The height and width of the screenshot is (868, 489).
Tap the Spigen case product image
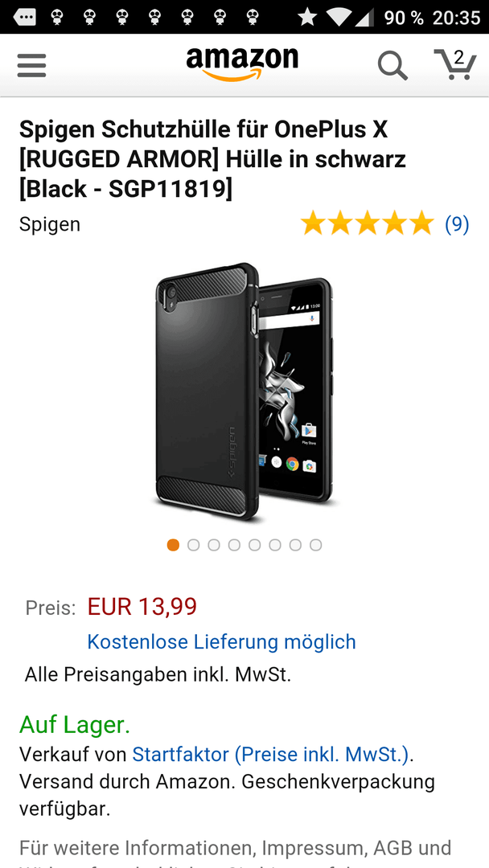click(244, 392)
